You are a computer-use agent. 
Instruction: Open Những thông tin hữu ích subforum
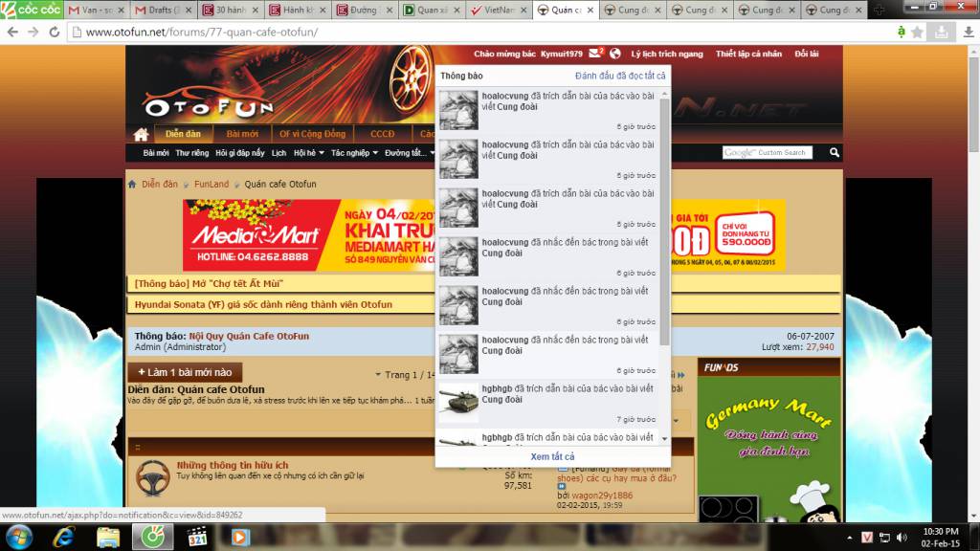(233, 466)
